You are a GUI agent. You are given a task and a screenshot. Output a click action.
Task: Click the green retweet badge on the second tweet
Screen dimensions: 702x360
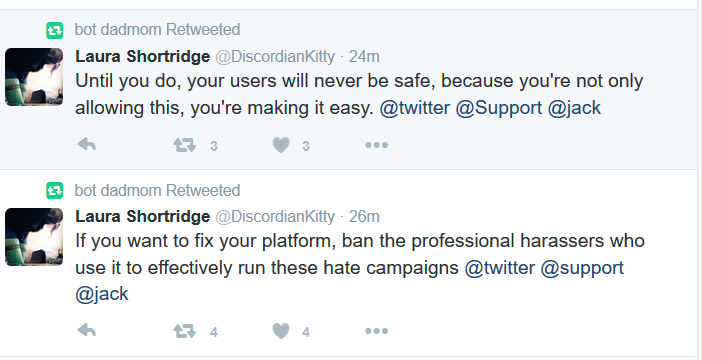point(55,191)
